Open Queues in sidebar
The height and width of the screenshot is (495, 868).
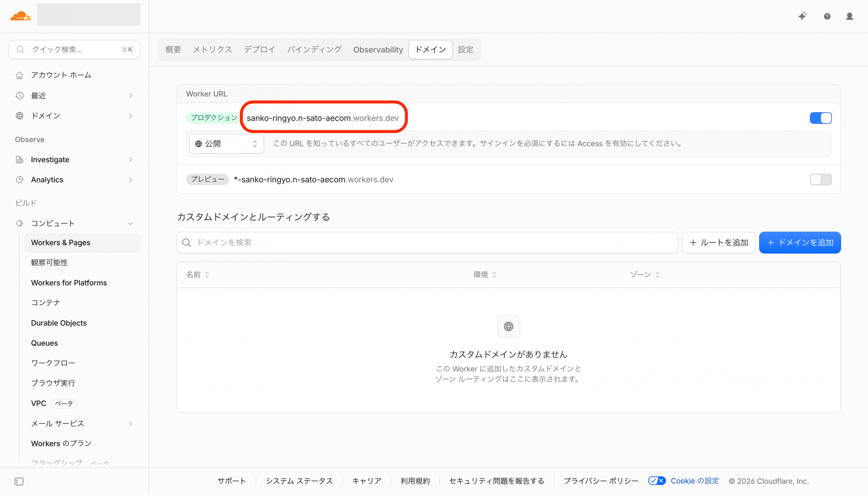(x=44, y=343)
